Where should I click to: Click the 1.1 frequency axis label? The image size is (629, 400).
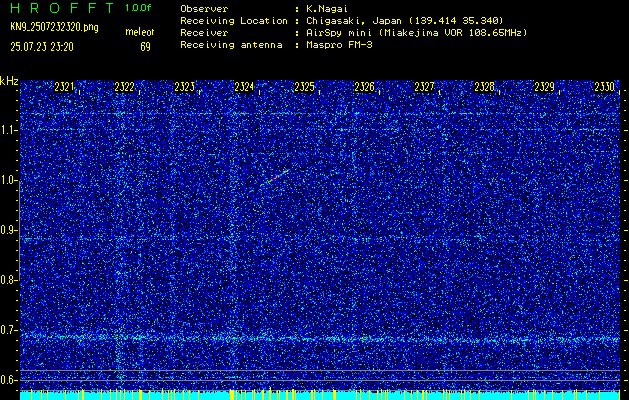[8, 130]
